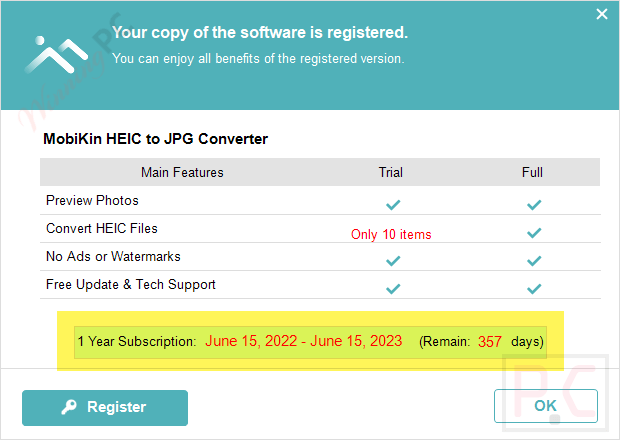Viewport: 620px width, 440px height.
Task: Click the Full column header
Action: 532,172
